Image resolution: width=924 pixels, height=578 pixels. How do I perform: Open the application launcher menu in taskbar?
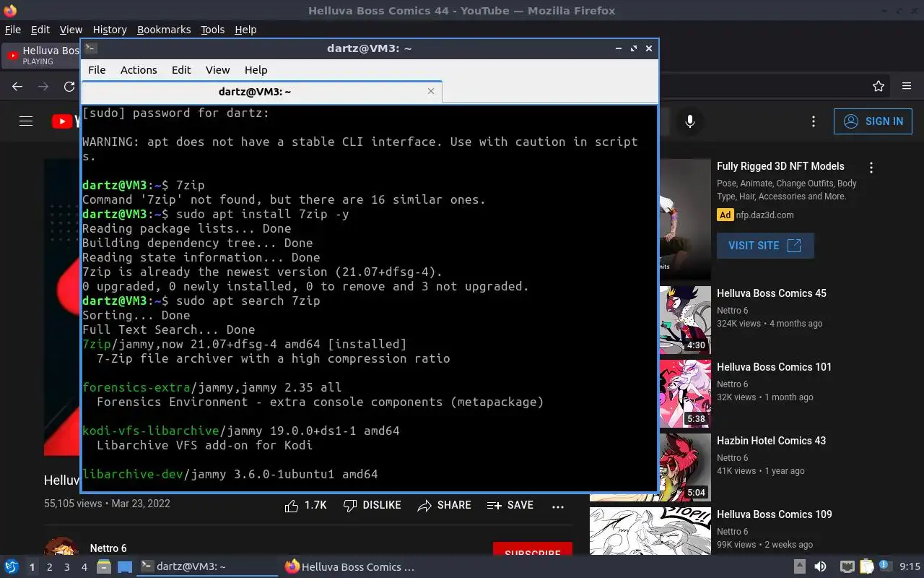(12, 567)
